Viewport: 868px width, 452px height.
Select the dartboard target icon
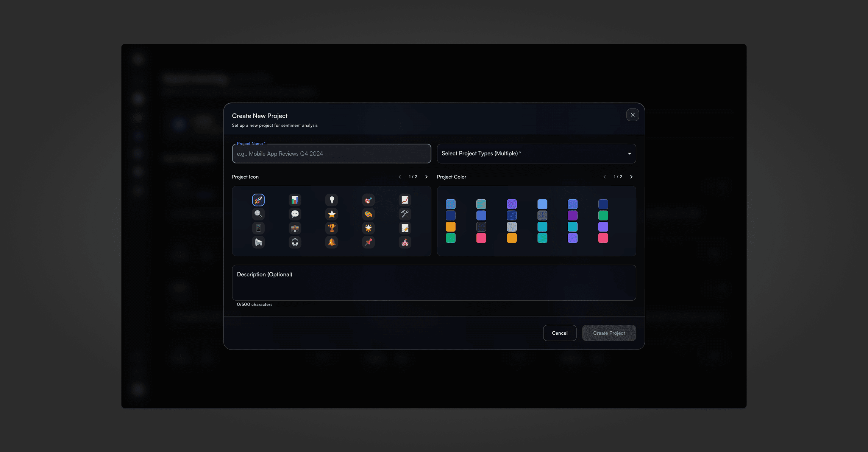tap(368, 200)
